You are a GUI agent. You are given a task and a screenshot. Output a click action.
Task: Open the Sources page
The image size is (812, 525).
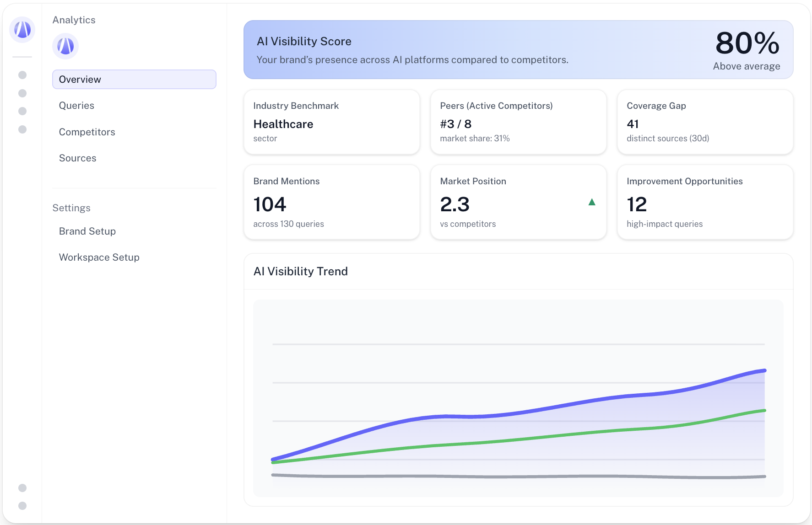point(77,158)
